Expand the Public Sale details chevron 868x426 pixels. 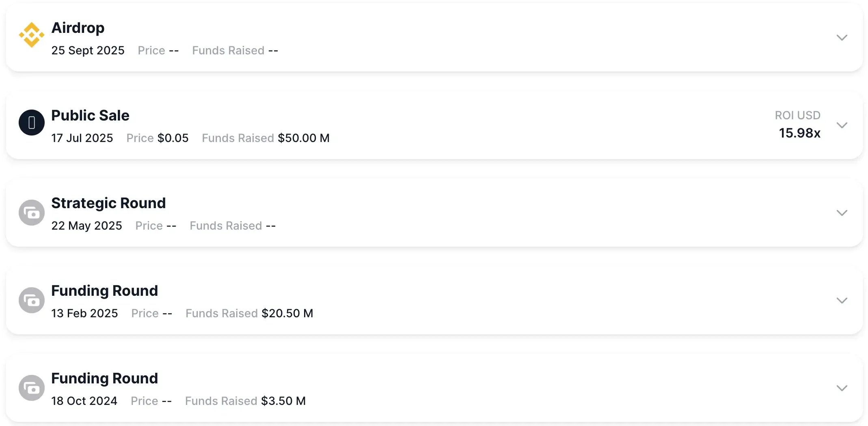tap(842, 125)
